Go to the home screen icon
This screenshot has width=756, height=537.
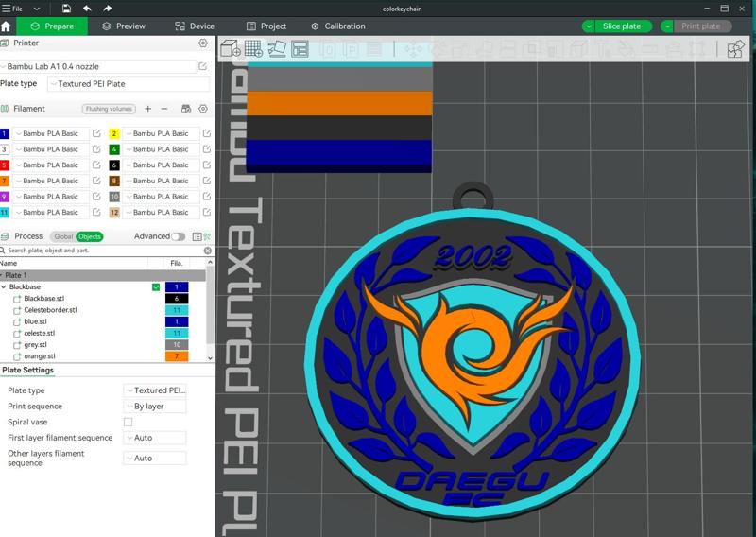pos(6,26)
